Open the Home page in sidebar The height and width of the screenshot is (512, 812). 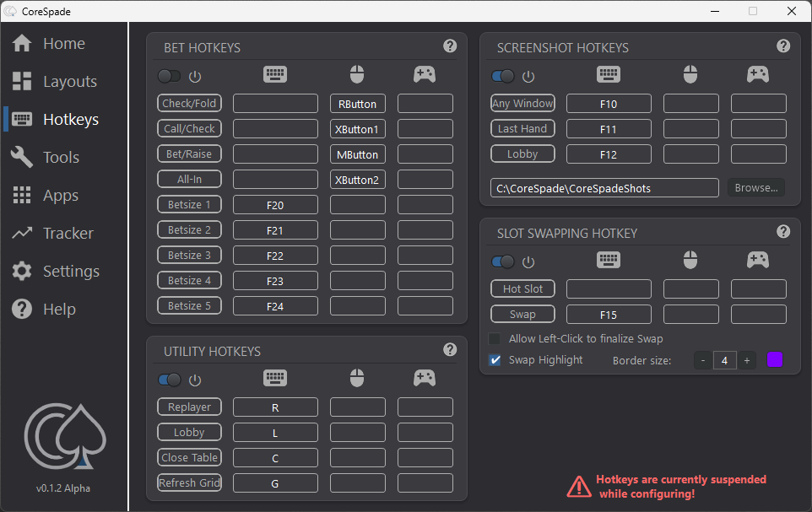pos(49,44)
